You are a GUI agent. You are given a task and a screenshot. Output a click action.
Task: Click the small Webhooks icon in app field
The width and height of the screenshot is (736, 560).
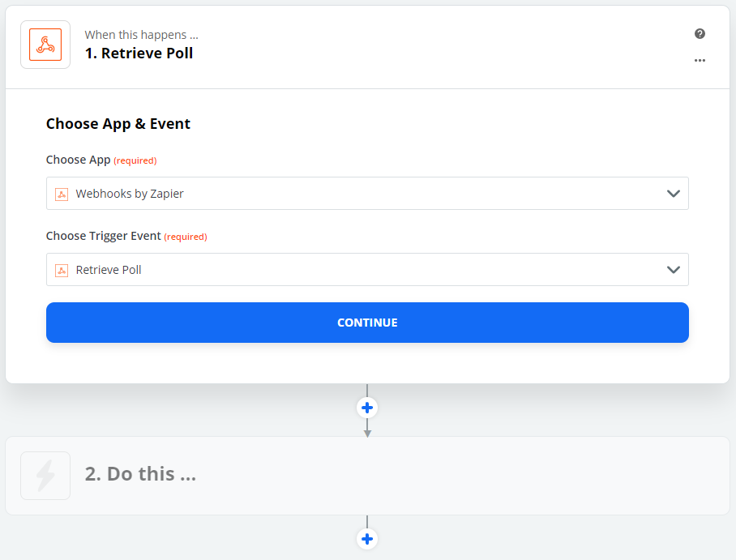pos(62,194)
